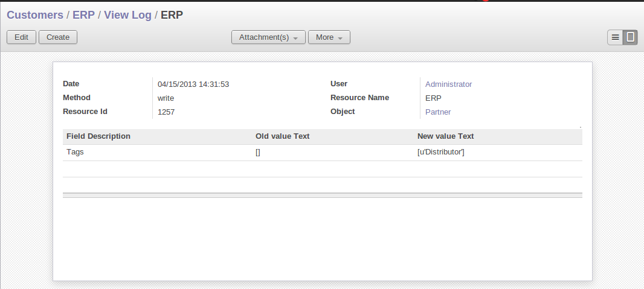This screenshot has width=644, height=289.
Task: Click the [u'Distributor'] new value cell
Action: coord(440,152)
